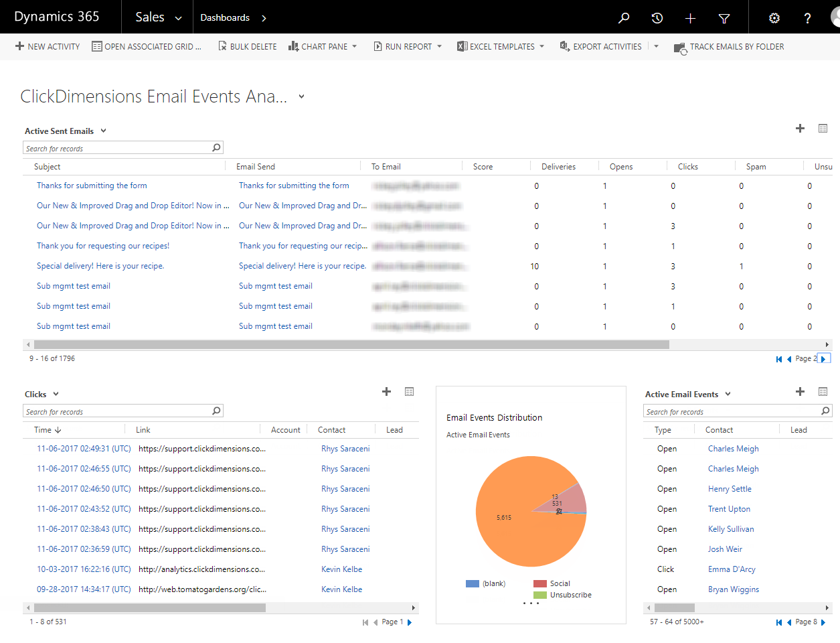Open the search magnifier in top bar
This screenshot has width=840, height=643.
[x=624, y=18]
